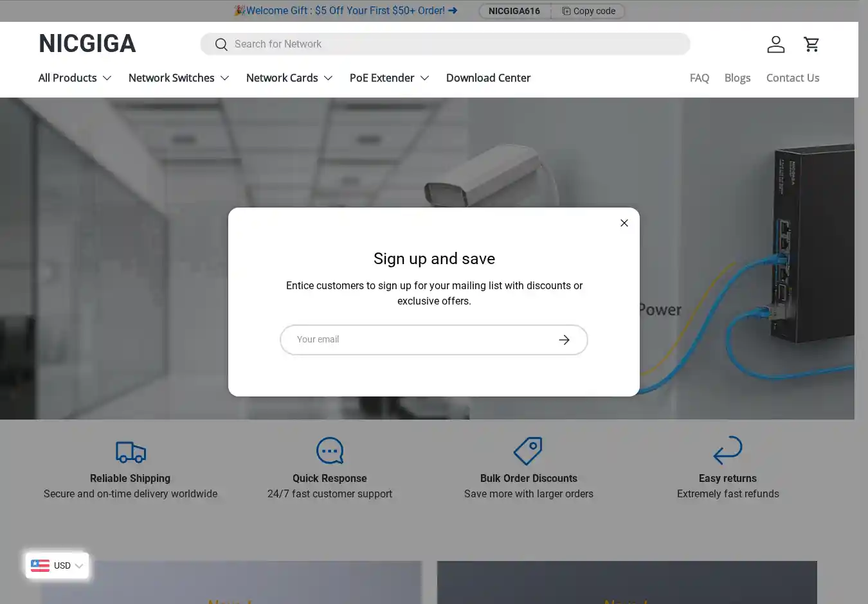
Task: Open the USD currency selector
Action: tap(57, 565)
